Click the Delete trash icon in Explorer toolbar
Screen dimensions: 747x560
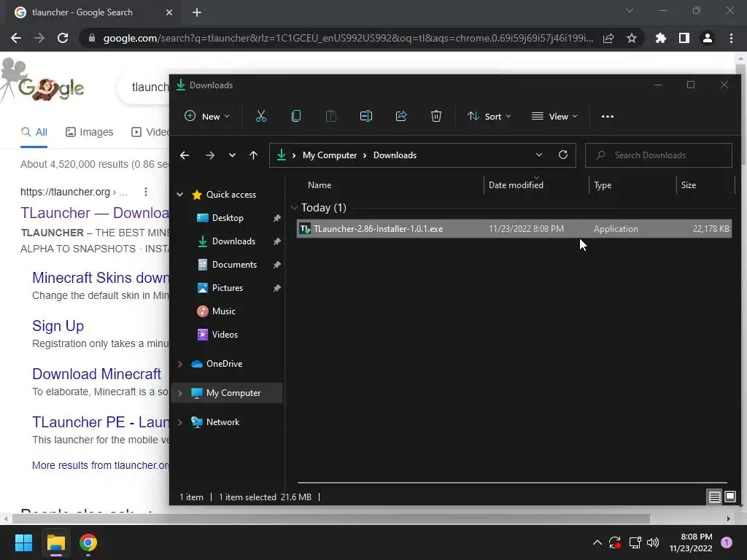click(436, 116)
